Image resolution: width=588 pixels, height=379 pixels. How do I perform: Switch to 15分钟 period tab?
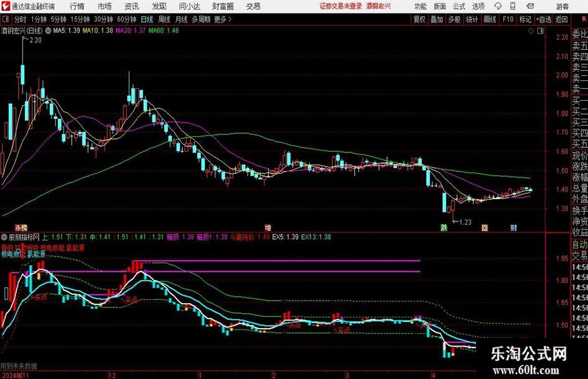pos(80,19)
